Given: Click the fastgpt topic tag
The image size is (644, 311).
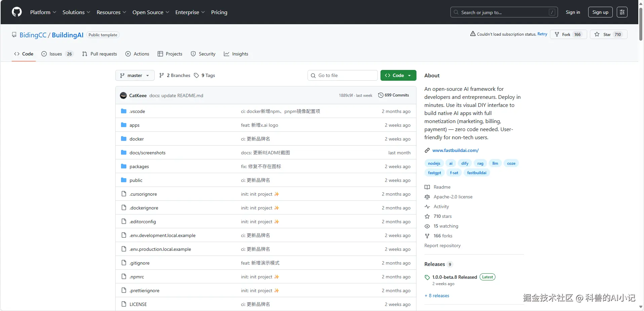Looking at the screenshot, I should pos(435,173).
